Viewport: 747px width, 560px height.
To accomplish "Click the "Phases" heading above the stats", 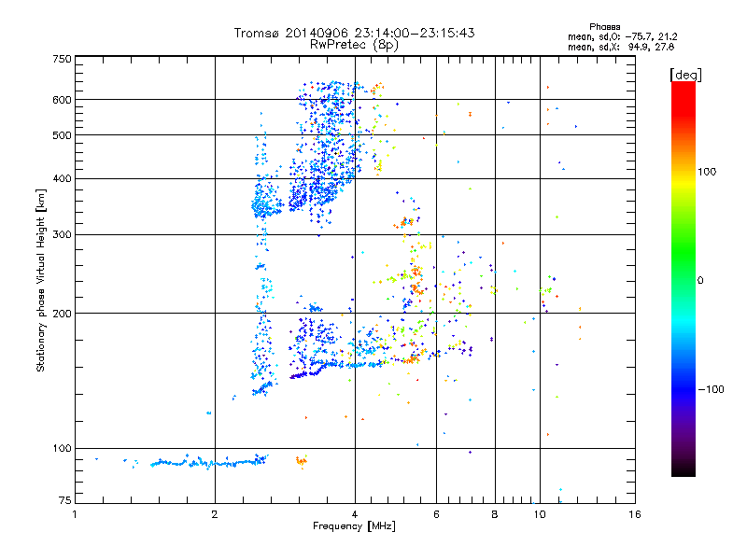I will (x=604, y=27).
